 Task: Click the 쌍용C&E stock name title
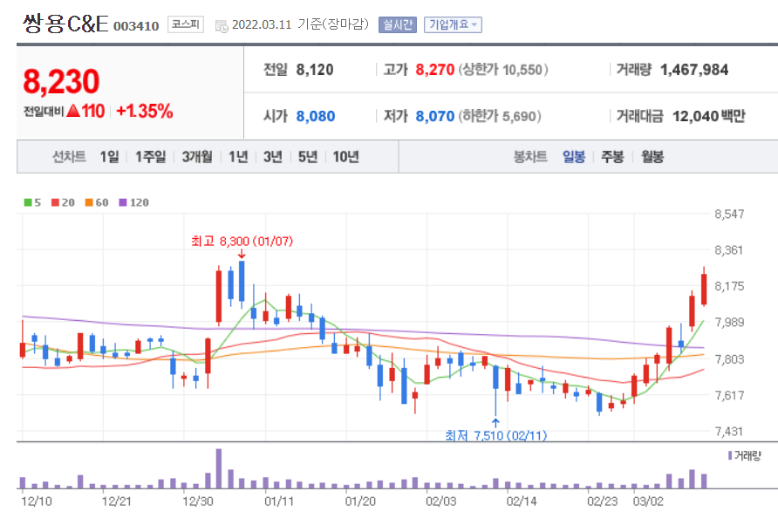(x=65, y=24)
